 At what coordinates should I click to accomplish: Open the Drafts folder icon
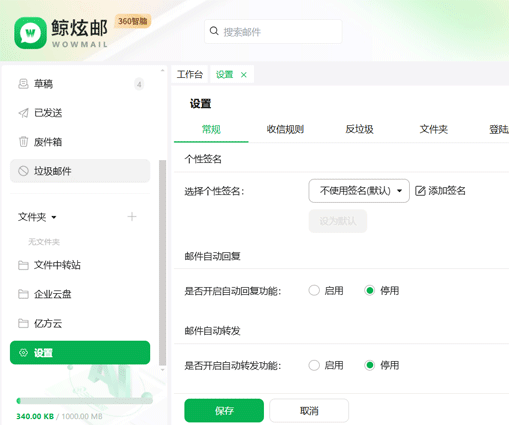tap(23, 84)
